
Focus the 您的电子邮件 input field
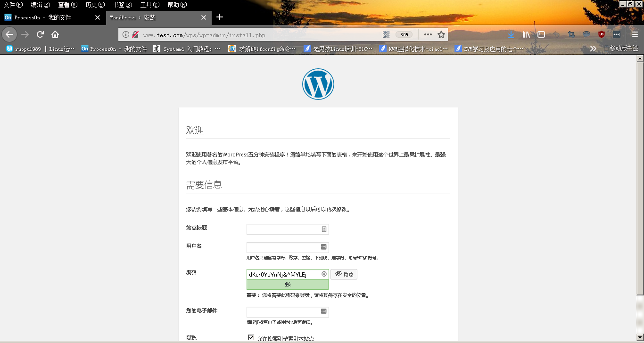[288, 312]
